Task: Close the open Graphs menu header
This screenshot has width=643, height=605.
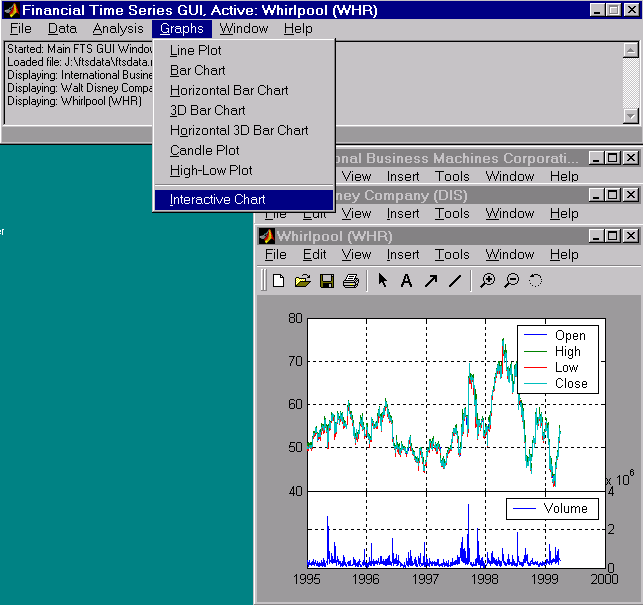Action: 182,29
